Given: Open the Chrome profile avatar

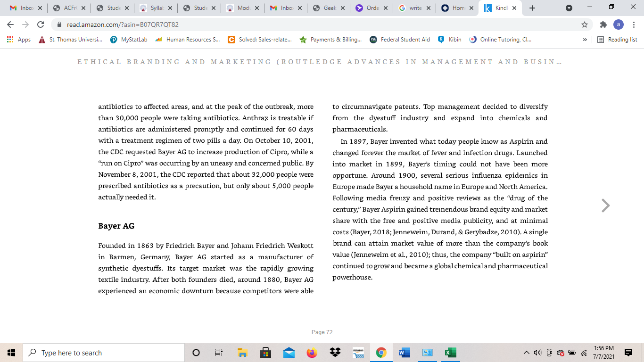Looking at the screenshot, I should 619,25.
